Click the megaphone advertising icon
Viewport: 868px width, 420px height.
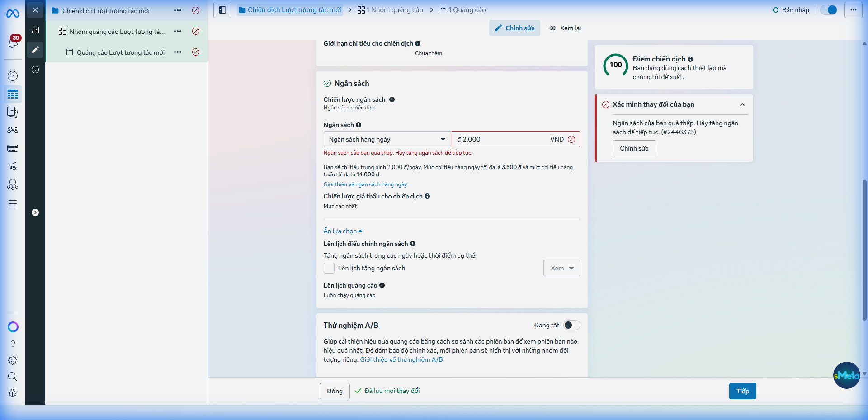click(13, 166)
